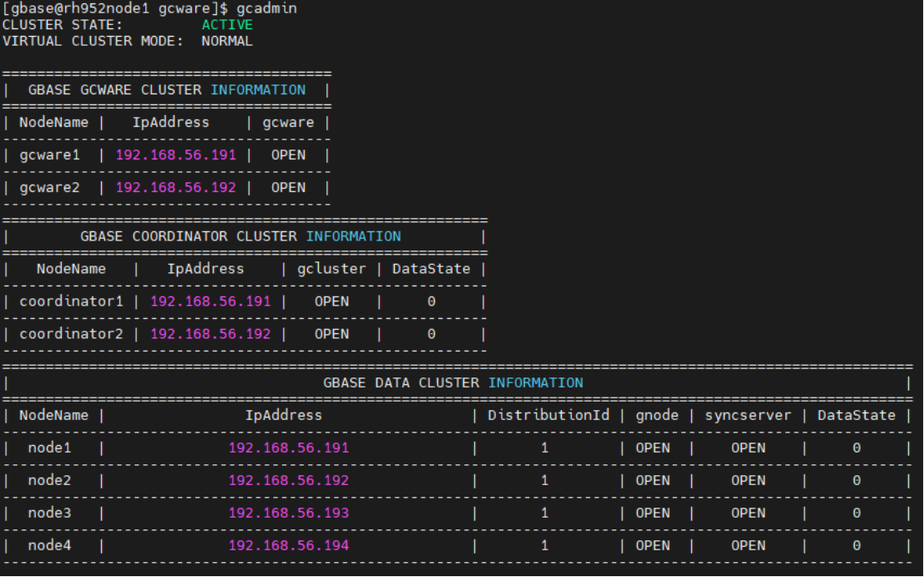Select node3 name in data cluster
Screen dimensions: 924x577
pos(49,513)
